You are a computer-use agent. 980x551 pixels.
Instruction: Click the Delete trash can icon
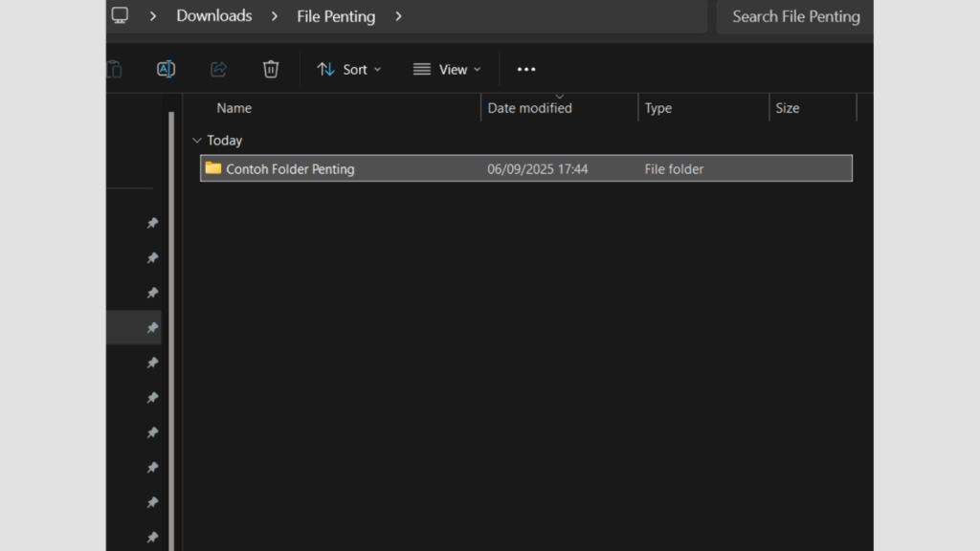tap(271, 69)
